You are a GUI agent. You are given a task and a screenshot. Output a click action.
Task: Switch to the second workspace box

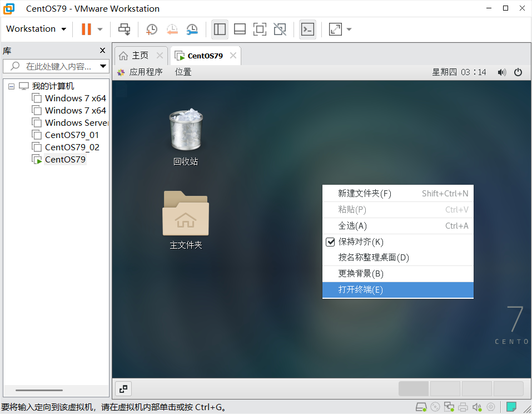coord(445,389)
